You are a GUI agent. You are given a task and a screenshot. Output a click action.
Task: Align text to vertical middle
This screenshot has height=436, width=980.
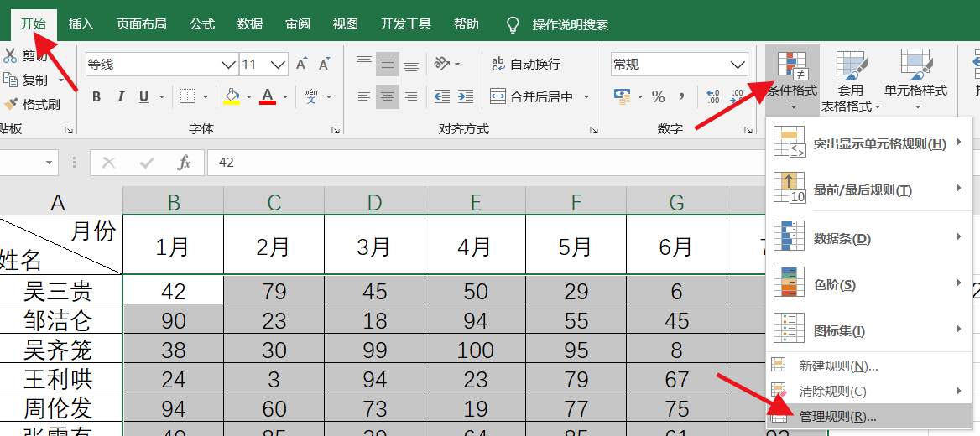pos(388,64)
